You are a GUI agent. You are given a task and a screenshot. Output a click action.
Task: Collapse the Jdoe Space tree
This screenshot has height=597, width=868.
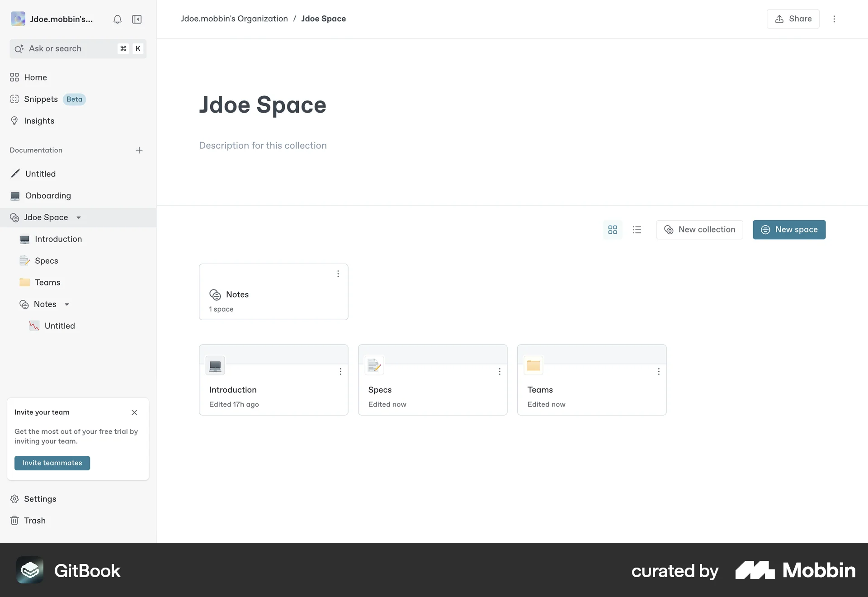(79, 217)
